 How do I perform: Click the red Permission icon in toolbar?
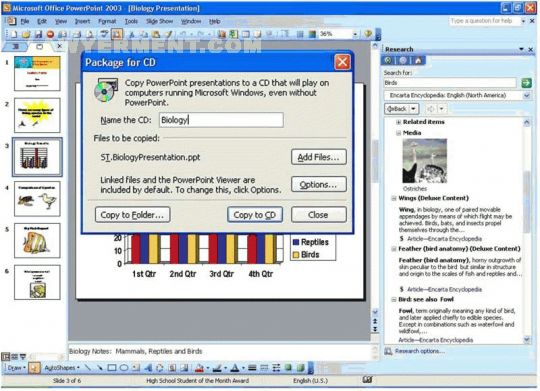(50, 34)
